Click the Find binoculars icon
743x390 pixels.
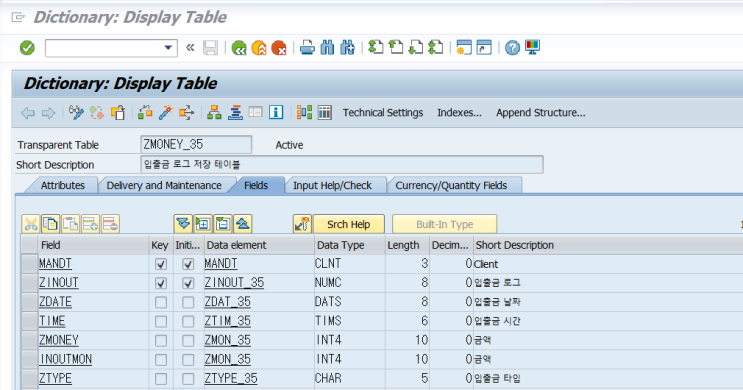coord(327,47)
